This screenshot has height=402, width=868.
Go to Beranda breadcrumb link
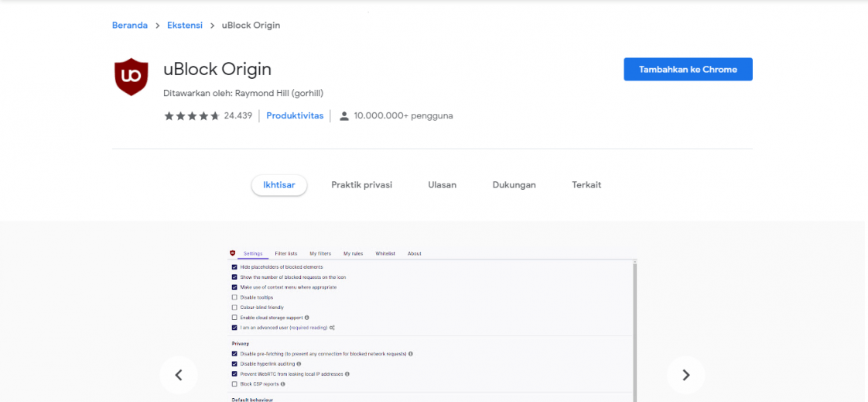(130, 26)
